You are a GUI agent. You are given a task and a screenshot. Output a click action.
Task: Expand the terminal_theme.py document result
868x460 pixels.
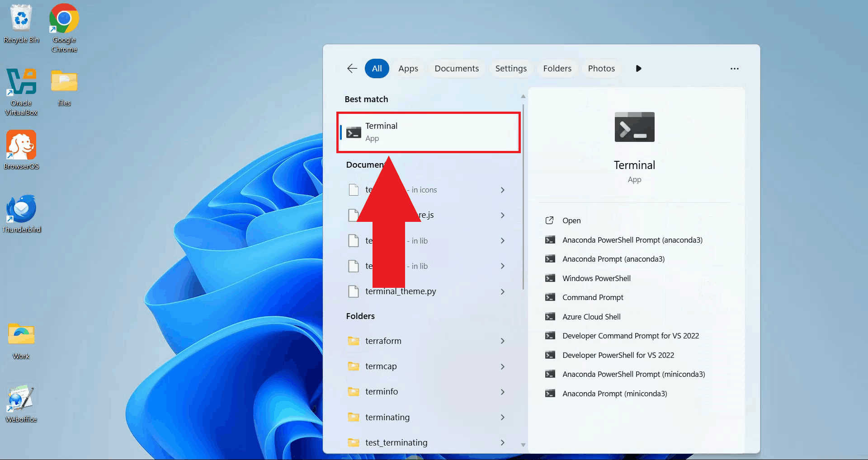point(502,291)
